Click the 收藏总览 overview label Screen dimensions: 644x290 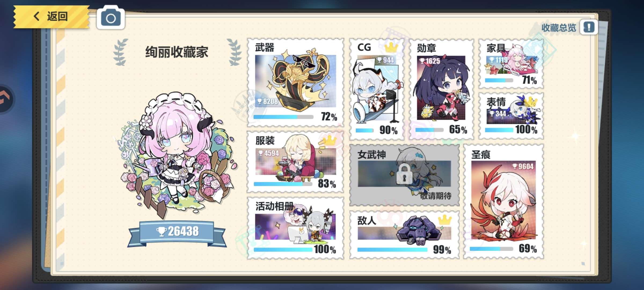559,28
